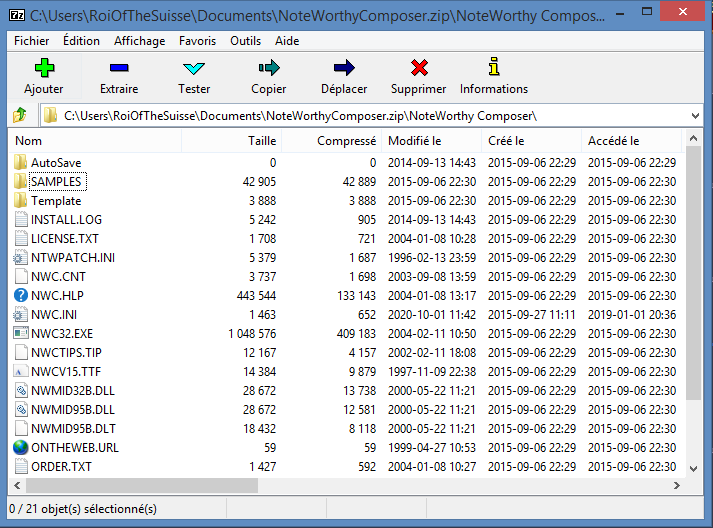Open the Affichage menu
713x528 pixels.
click(x=140, y=41)
